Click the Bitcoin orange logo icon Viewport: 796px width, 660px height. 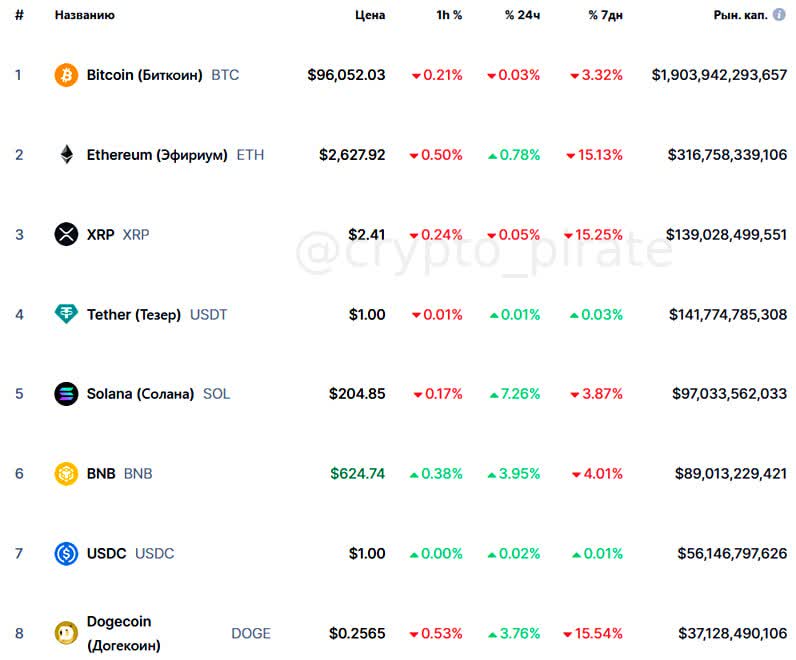pyautogui.click(x=66, y=75)
